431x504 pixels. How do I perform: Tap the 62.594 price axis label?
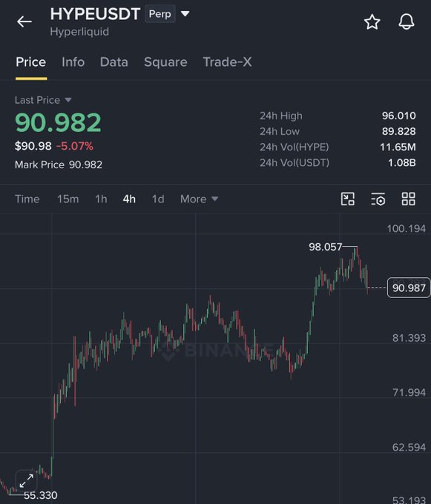tap(409, 447)
